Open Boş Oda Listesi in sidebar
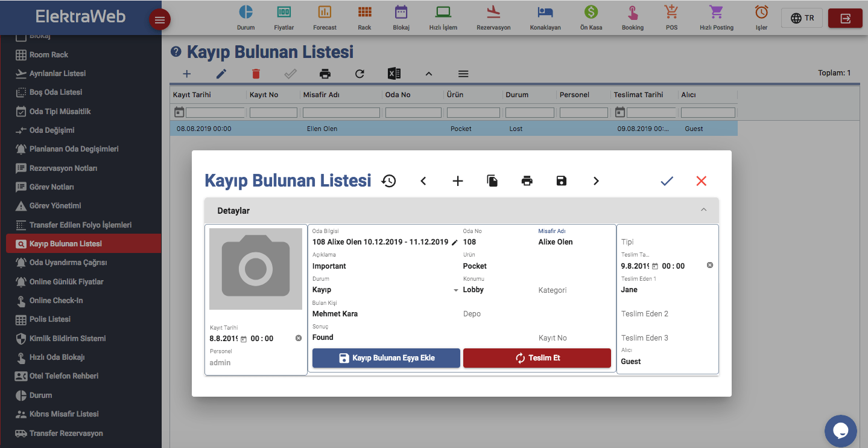 point(55,92)
